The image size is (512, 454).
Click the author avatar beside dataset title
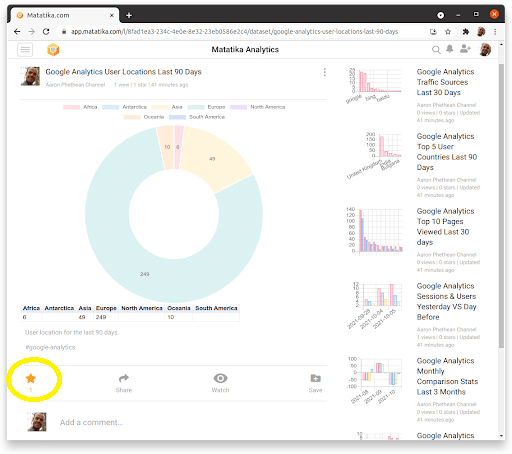point(30,76)
